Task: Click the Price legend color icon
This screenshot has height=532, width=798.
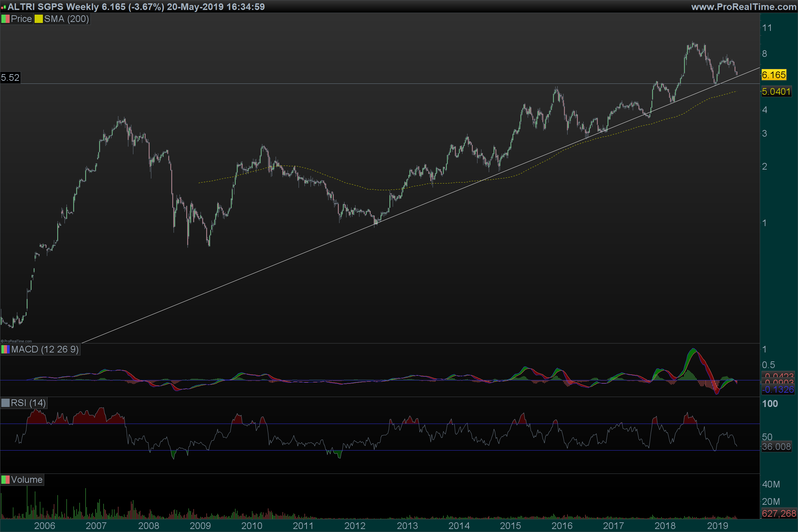Action: [x=5, y=19]
